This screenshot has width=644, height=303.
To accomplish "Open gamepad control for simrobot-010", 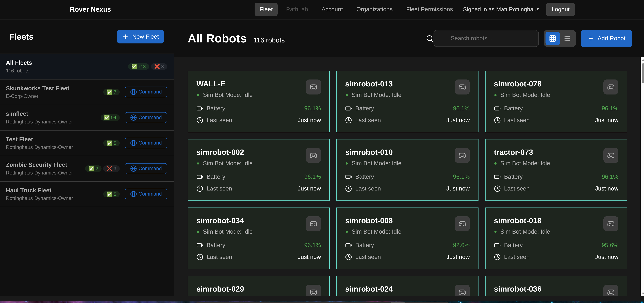I will 462,155.
